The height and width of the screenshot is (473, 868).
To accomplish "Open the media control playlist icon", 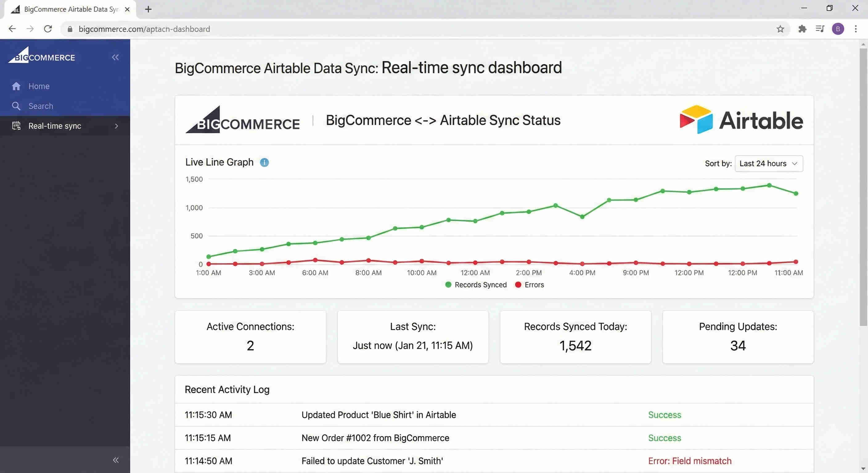I will click(820, 29).
